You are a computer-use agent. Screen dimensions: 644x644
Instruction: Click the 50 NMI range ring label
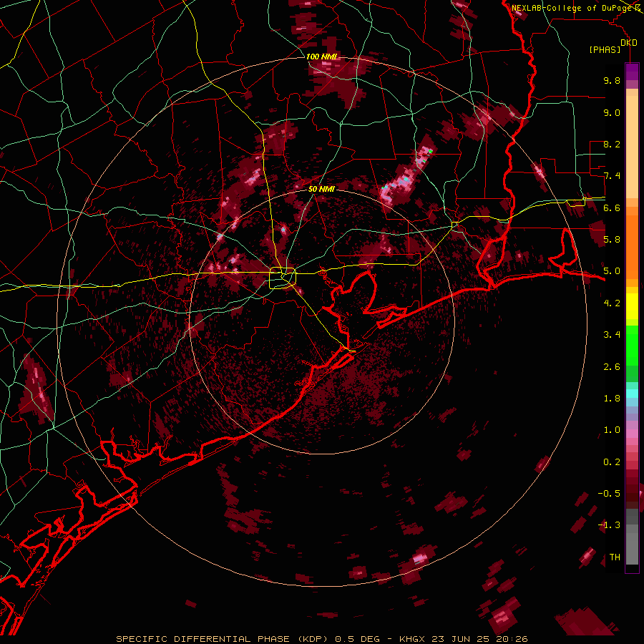(x=321, y=189)
